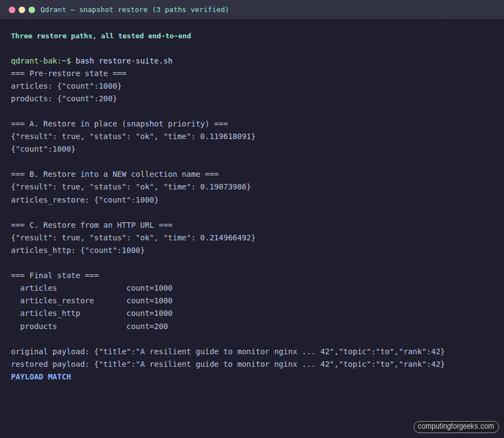Click heading 'Three restore paths, all tested end-to-end'
The image size is (504, 438).
(x=101, y=36)
